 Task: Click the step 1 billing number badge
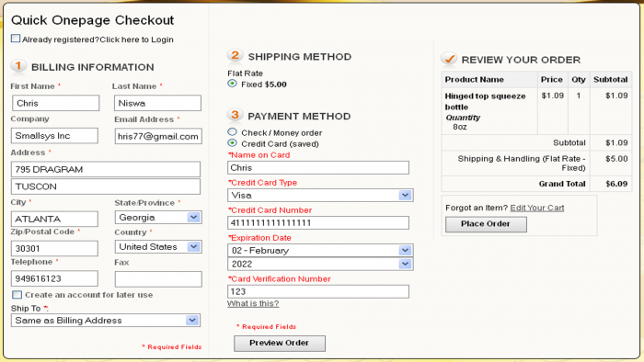[x=18, y=66]
